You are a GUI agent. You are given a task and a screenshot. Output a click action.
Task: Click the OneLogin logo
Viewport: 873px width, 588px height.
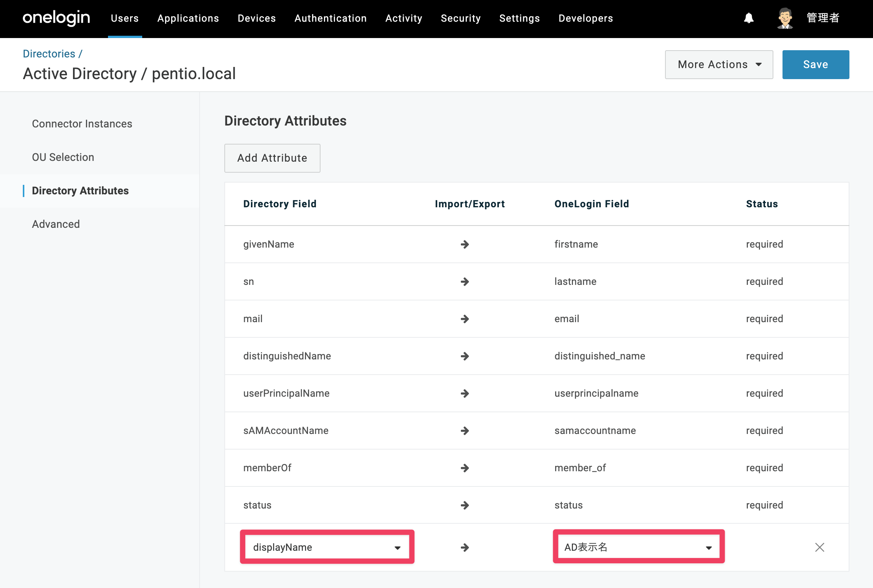tap(56, 18)
